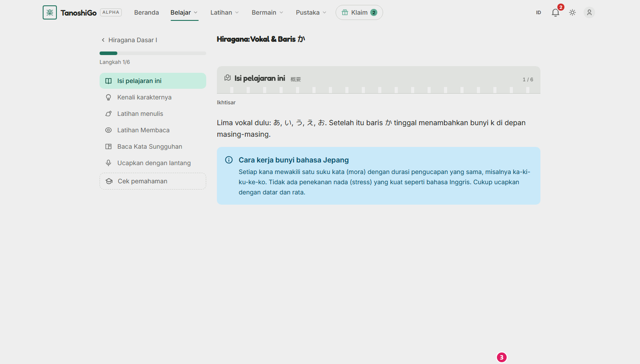Click the book icon beside Isi pelajaran ini
The height and width of the screenshot is (364, 640).
tap(108, 81)
